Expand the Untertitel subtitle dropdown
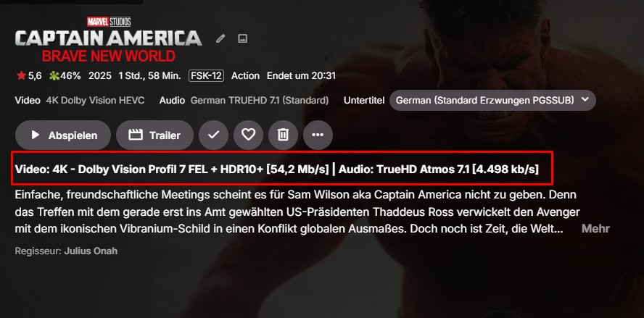Viewport: 644px width, 318px height. (x=492, y=100)
